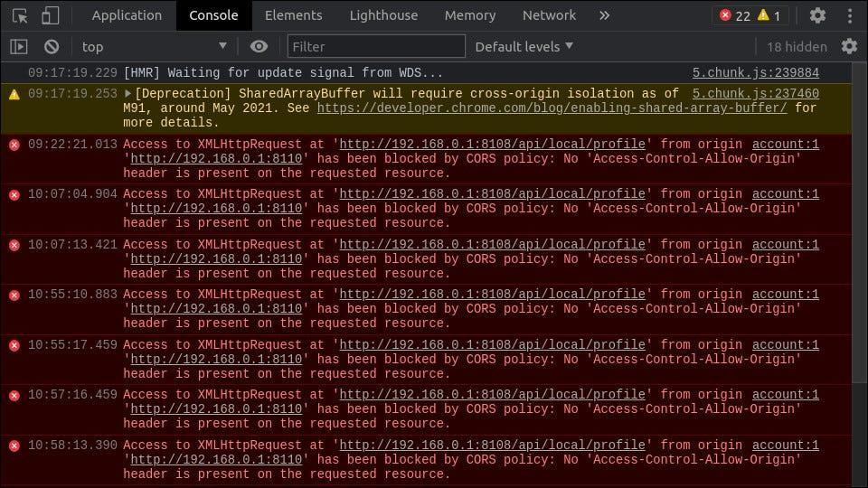Screen dimensions: 868x488
Task: Click the console Filter input field
Action: pyautogui.click(x=376, y=46)
